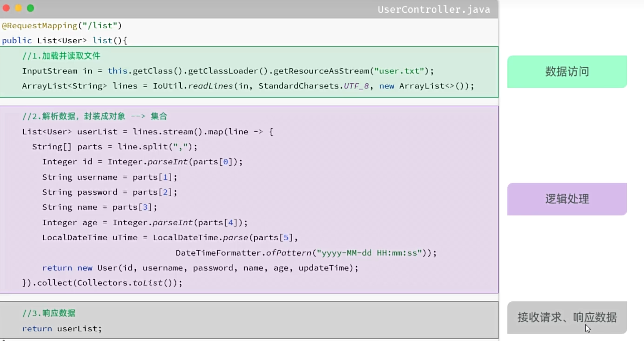Click the @RequestMapping("/list") annotation line

point(62,26)
